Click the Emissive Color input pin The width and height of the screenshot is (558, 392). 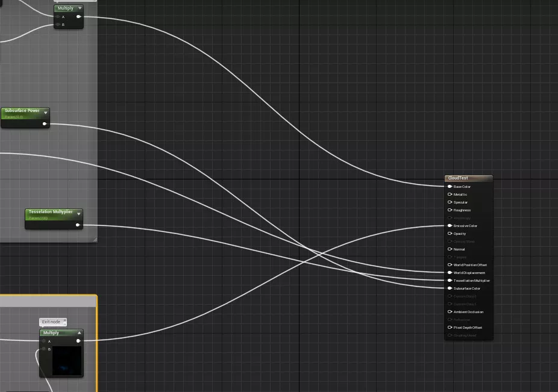(x=450, y=226)
